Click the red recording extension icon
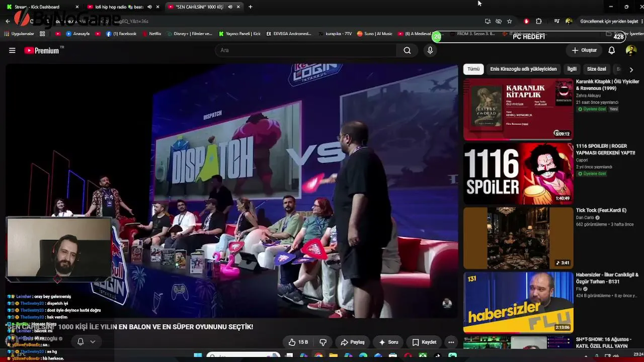This screenshot has height=362, width=644. coord(526,21)
